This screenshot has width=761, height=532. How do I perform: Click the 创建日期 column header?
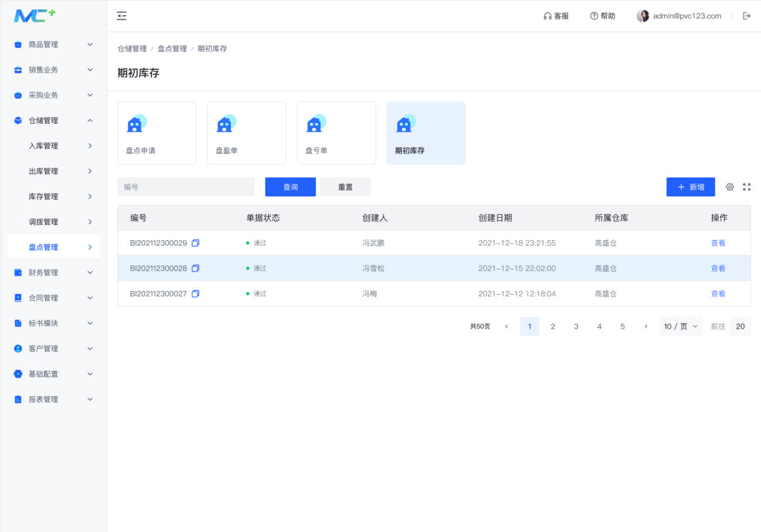click(x=495, y=218)
